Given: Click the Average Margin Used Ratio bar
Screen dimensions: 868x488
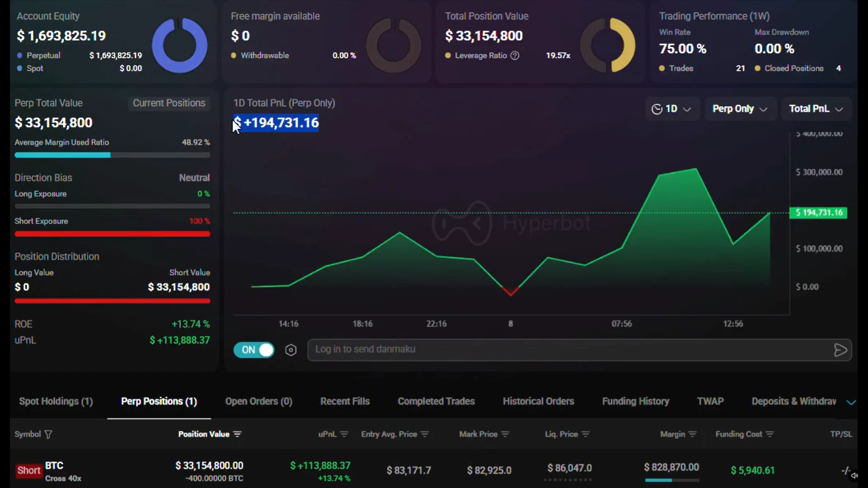Looking at the screenshot, I should (x=112, y=155).
